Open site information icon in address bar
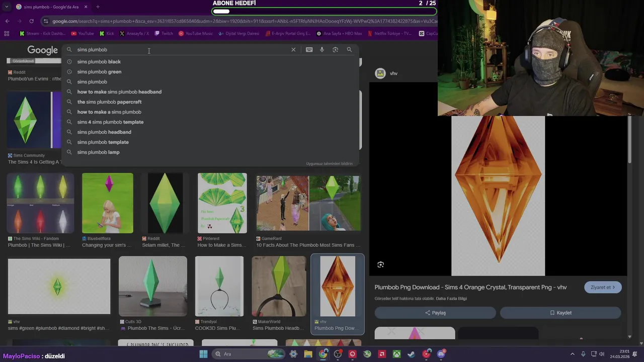 coord(46,21)
